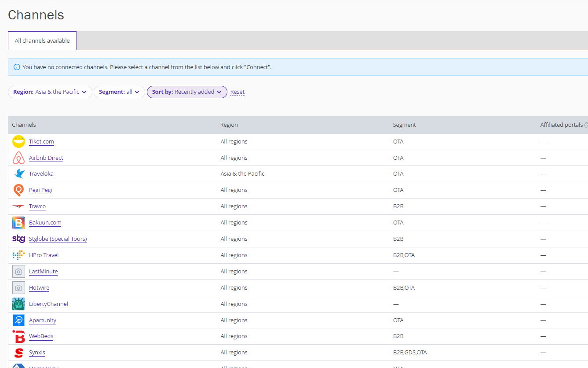Click the Hotwire placeholder camera thumbnail

pos(18,288)
